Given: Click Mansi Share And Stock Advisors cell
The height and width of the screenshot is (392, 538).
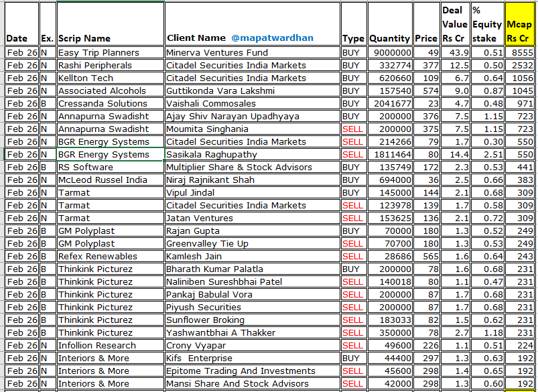Looking at the screenshot, I should [253, 383].
